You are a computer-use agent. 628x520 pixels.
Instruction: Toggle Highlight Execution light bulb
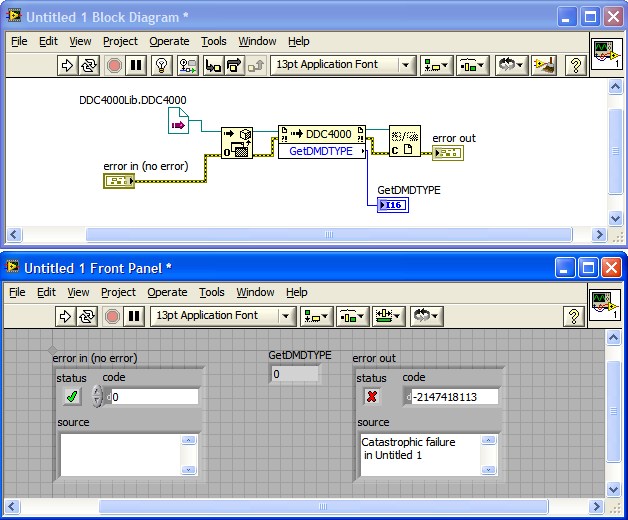tap(161, 65)
